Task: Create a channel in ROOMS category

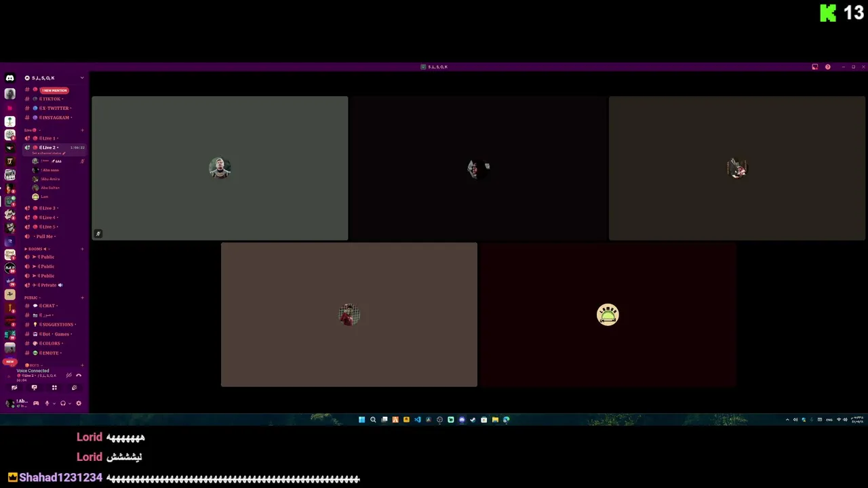Action: tap(82, 249)
